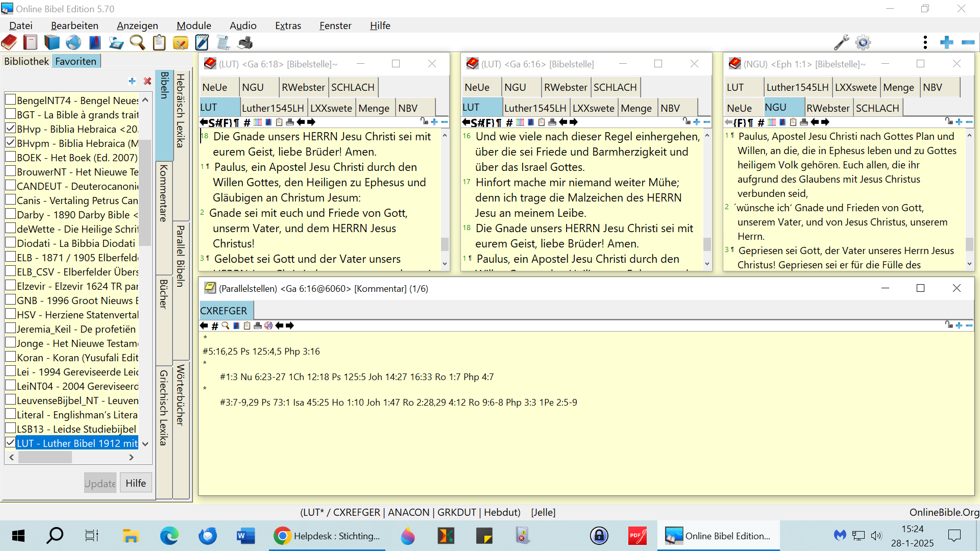Enable the Darby 1890 Bible checkbox
Screen dimensions: 980x551
(10, 214)
